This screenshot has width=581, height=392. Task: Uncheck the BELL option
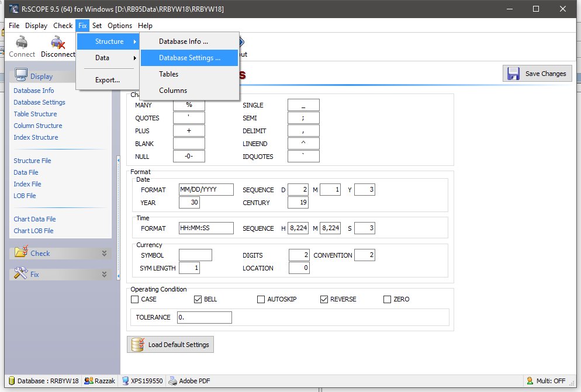coord(198,299)
